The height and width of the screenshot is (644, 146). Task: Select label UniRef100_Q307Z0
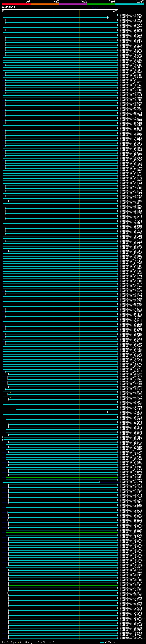tap(131, 336)
